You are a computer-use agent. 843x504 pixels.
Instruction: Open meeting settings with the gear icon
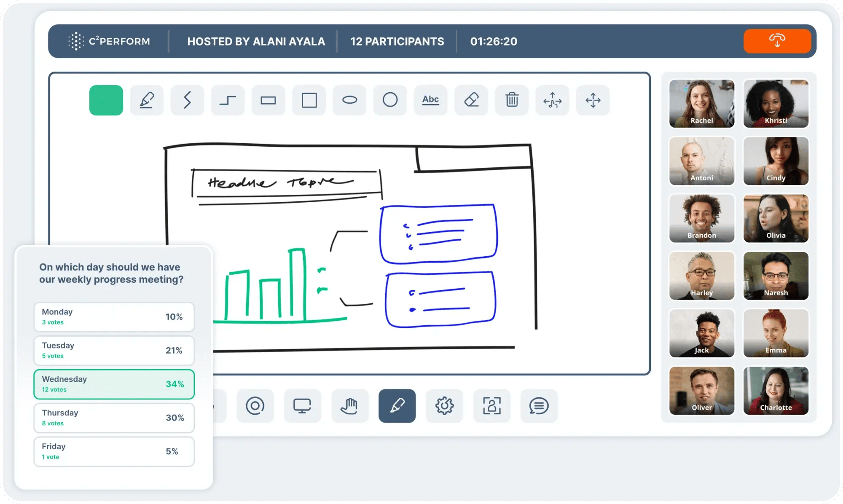coord(444,406)
